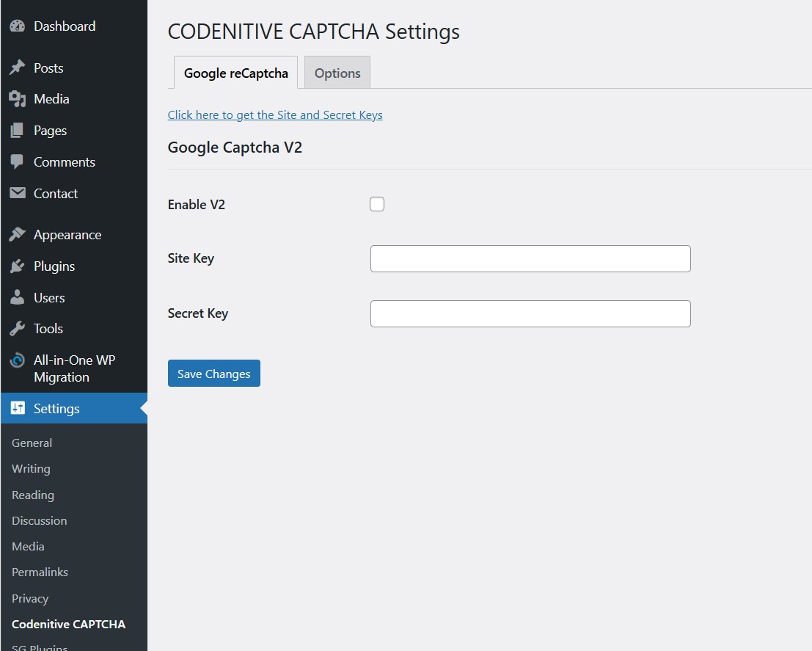Click the Pages icon
Screen dimensions: 812x651
(17, 130)
